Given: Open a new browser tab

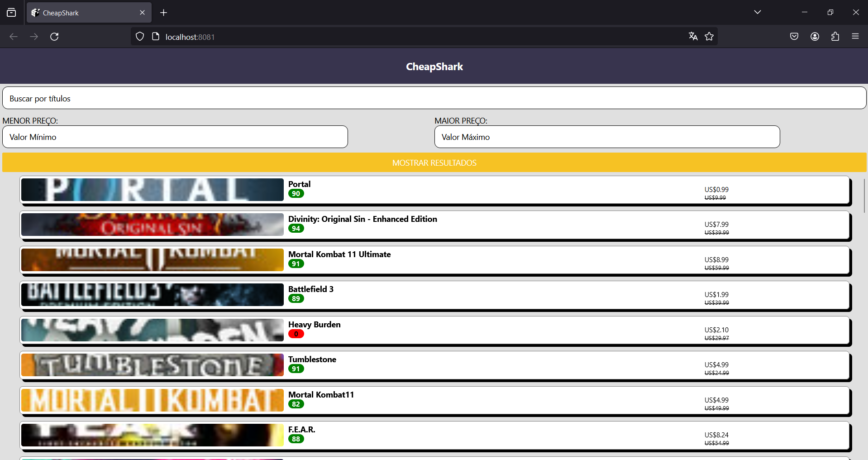Looking at the screenshot, I should click(163, 13).
